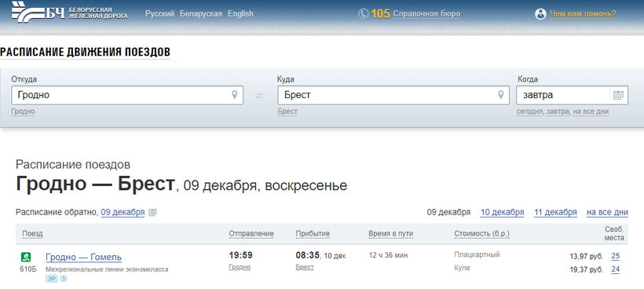This screenshot has height=289, width=644.
Task: Sort by Отправление column header
Action: (x=251, y=233)
